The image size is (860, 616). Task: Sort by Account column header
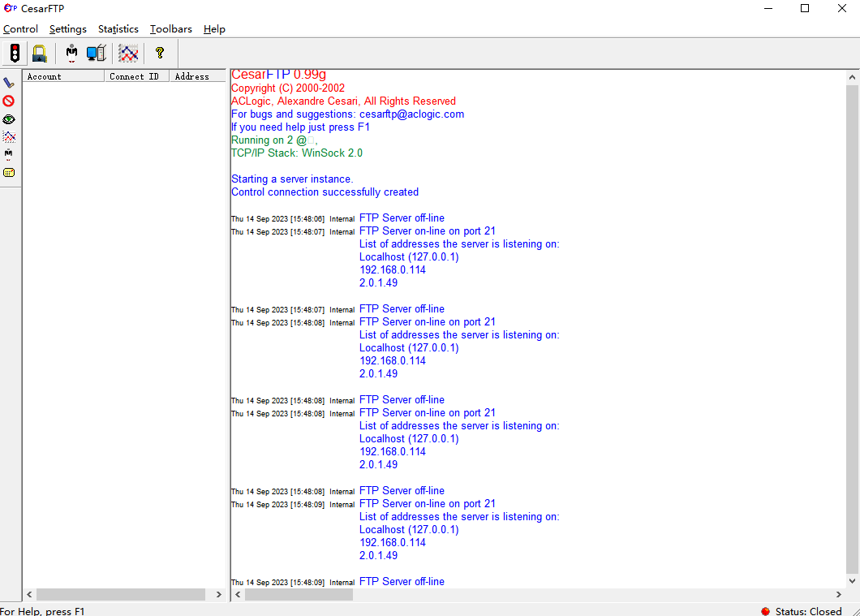[x=63, y=76]
